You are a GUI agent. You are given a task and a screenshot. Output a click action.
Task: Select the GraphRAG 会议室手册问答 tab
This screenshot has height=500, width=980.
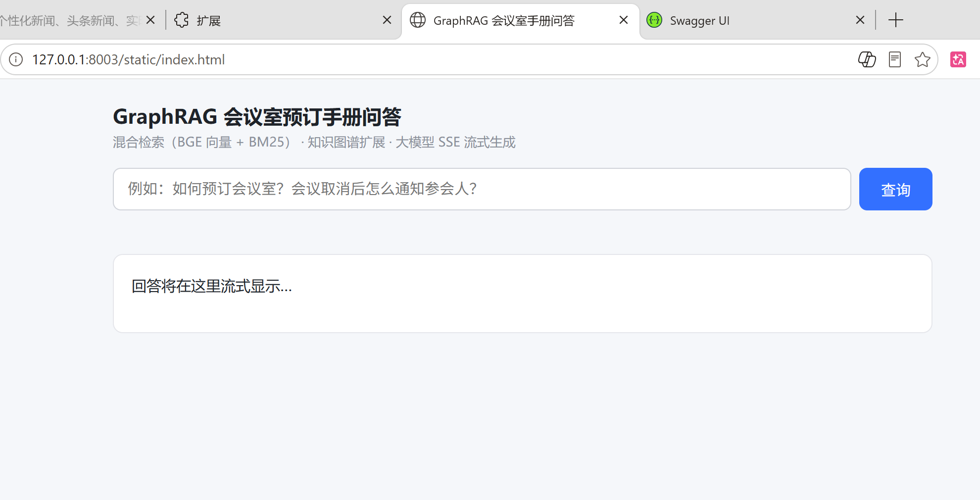[x=520, y=20]
